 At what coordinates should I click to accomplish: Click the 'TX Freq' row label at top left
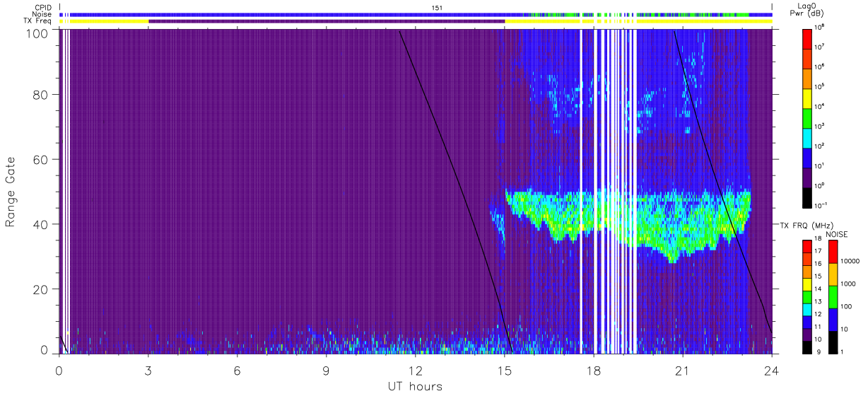point(39,21)
